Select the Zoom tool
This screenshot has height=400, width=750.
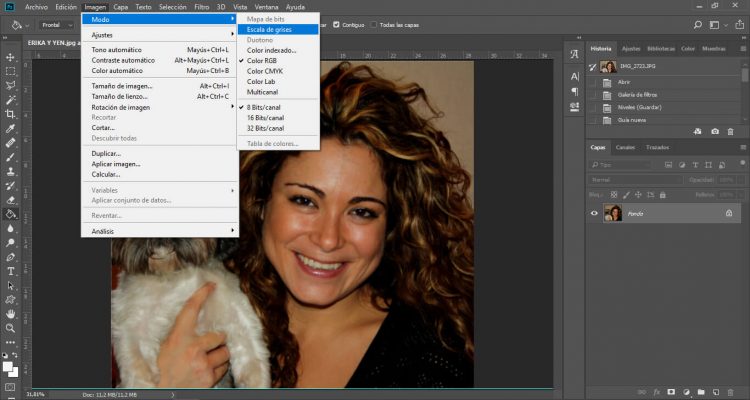tap(10, 328)
